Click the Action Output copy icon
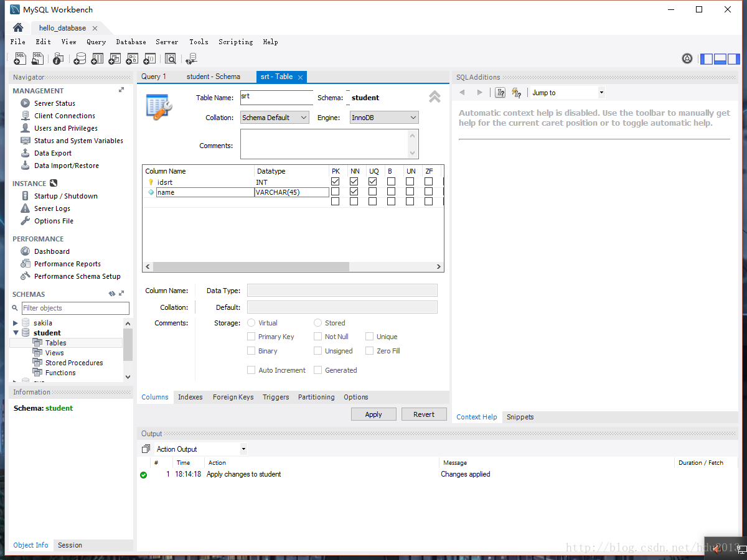 coord(146,449)
